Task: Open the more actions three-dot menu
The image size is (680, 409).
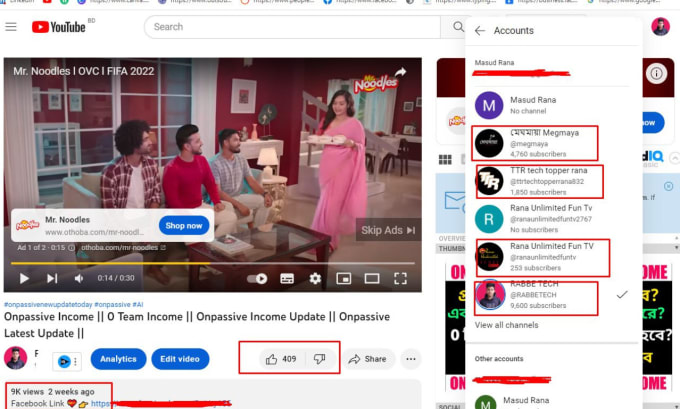Action: (x=411, y=359)
